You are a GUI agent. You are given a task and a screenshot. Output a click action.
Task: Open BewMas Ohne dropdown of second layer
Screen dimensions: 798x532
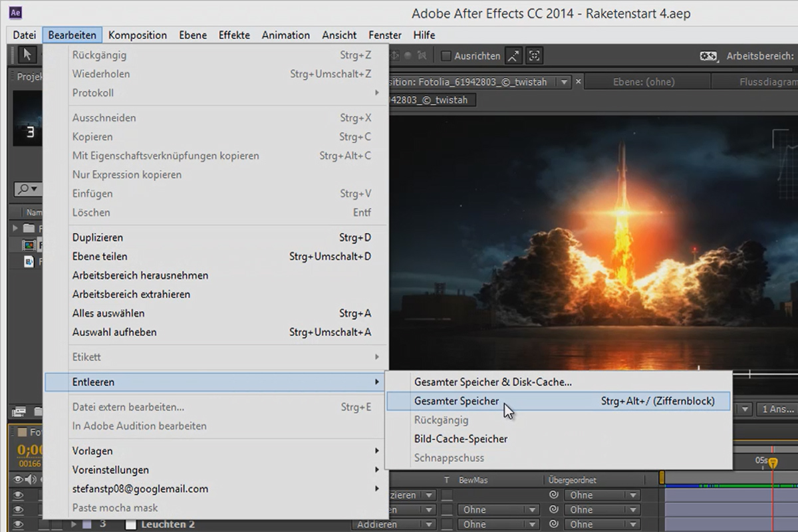tap(498, 510)
